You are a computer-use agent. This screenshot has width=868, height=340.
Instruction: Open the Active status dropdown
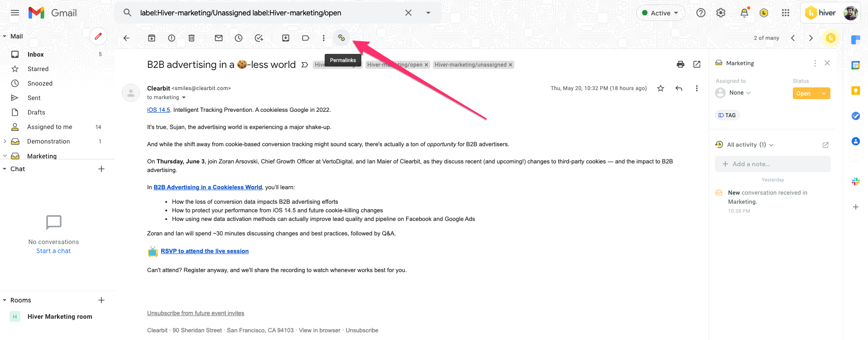click(x=661, y=13)
